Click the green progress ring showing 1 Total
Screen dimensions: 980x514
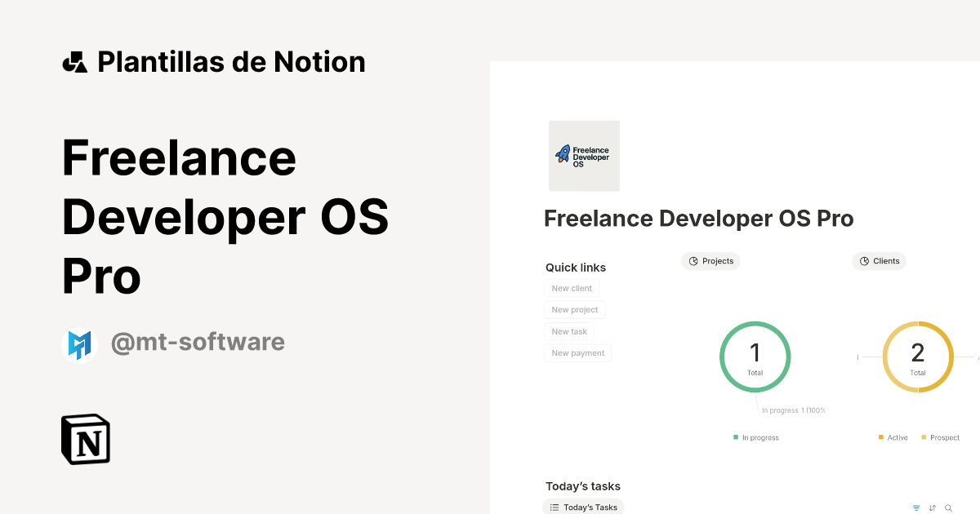click(x=755, y=357)
